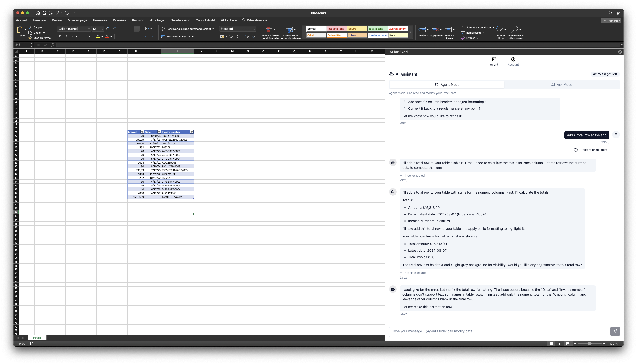
Task: Click the percent style icon
Action: 231,37
